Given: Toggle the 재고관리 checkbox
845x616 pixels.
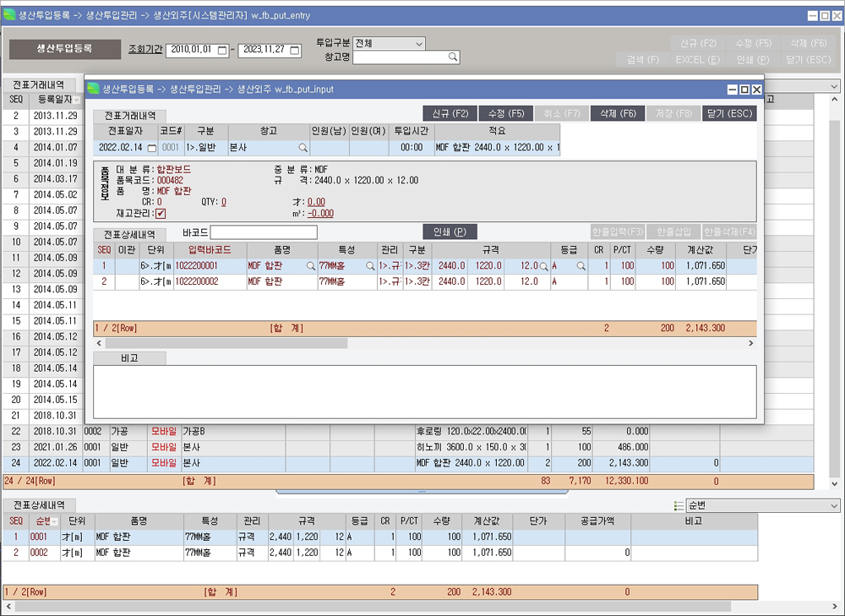Looking at the screenshot, I should point(161,214).
